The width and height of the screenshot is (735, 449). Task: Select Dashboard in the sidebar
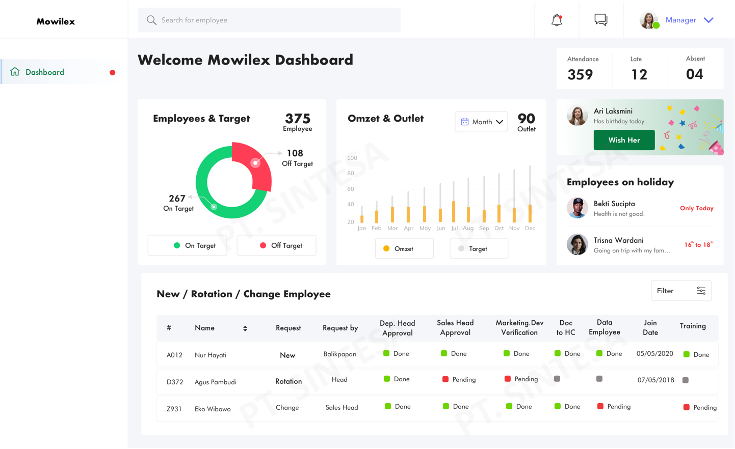coord(45,72)
